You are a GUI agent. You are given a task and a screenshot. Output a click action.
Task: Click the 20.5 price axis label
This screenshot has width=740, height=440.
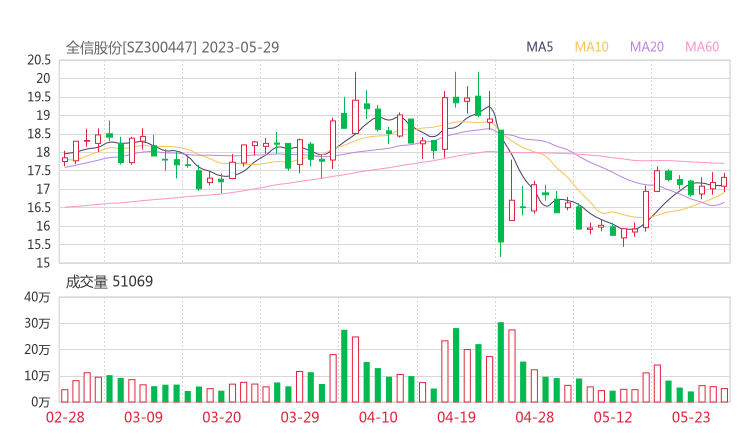pos(39,60)
